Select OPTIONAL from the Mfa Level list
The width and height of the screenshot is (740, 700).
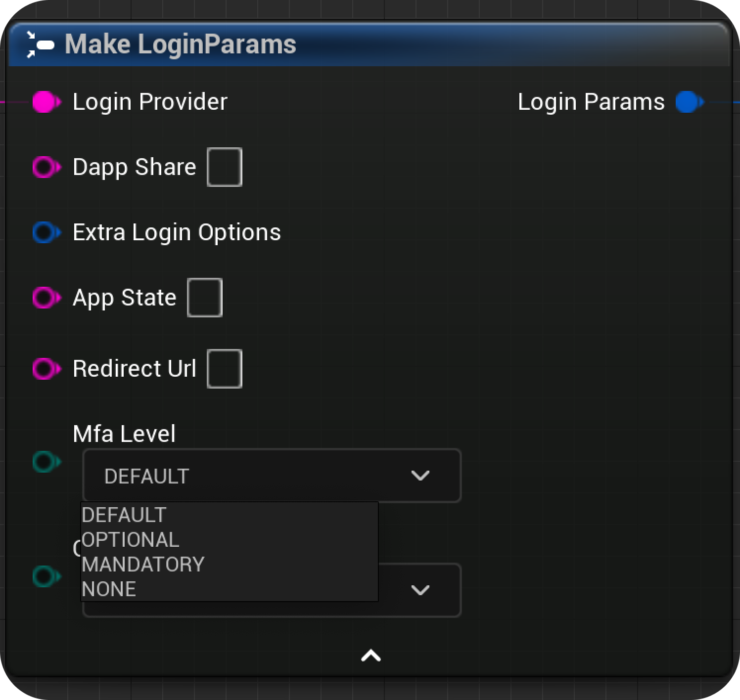pyautogui.click(x=130, y=539)
